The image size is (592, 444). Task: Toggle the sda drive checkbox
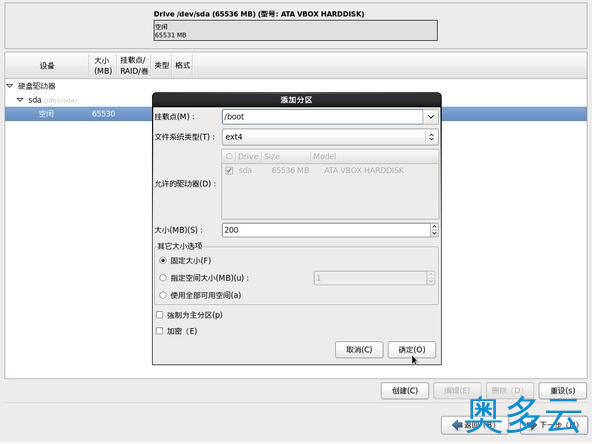tap(229, 170)
